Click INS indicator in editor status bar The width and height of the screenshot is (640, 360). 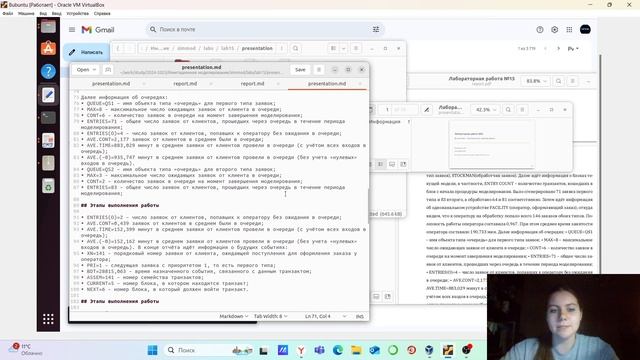(360, 316)
